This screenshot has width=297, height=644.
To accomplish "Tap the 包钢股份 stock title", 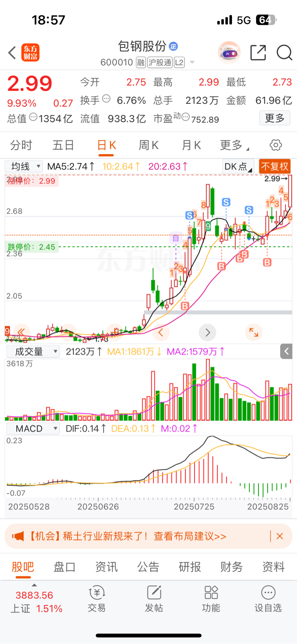I will [x=142, y=46].
